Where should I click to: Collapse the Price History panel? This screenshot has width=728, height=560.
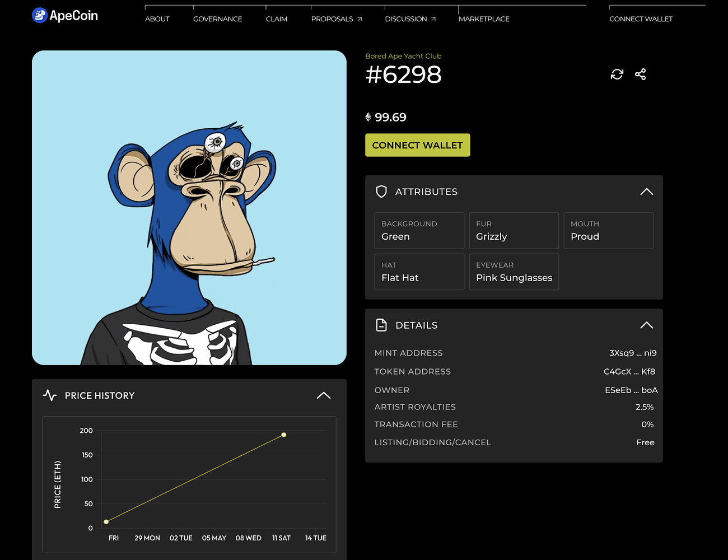324,395
